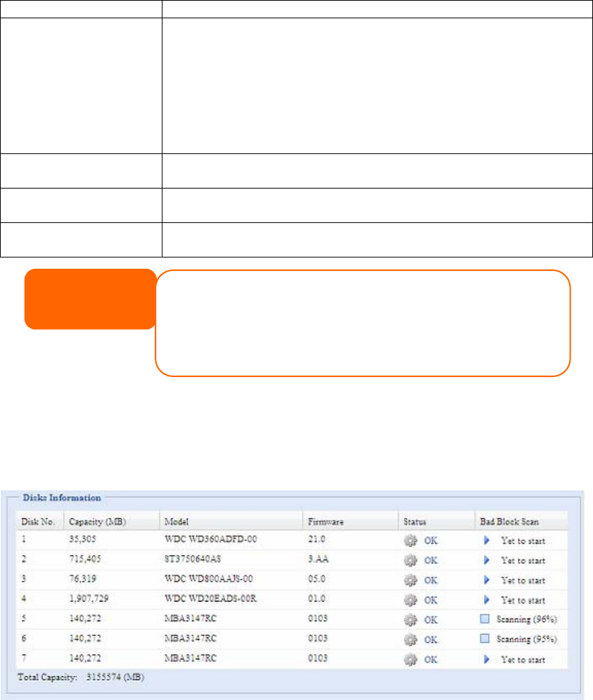Select model WDC WD20EADS-00R cell
This screenshot has width=593, height=700.
[211, 598]
